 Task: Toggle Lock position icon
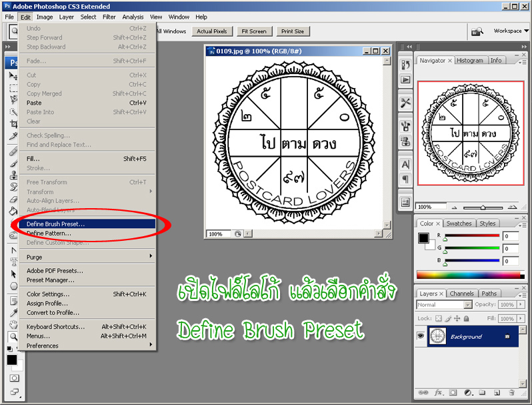point(457,318)
